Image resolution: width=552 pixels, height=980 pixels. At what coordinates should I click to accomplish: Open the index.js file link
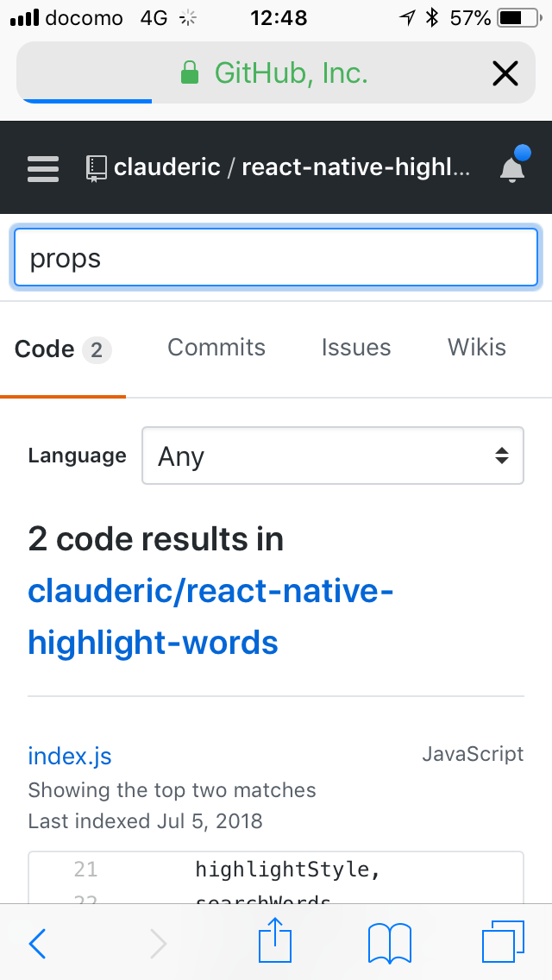(70, 757)
